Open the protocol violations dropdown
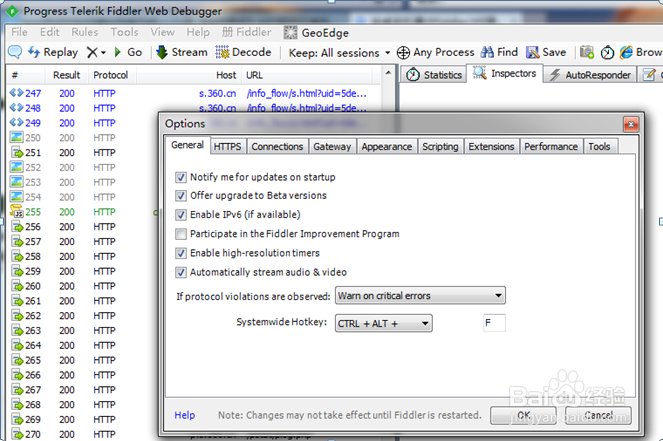Viewport: 663px width, 441px height. pyautogui.click(x=420, y=296)
